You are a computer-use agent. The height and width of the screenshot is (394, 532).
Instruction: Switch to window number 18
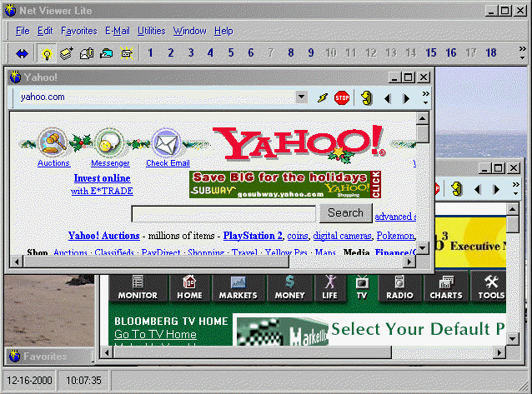pyautogui.click(x=491, y=53)
